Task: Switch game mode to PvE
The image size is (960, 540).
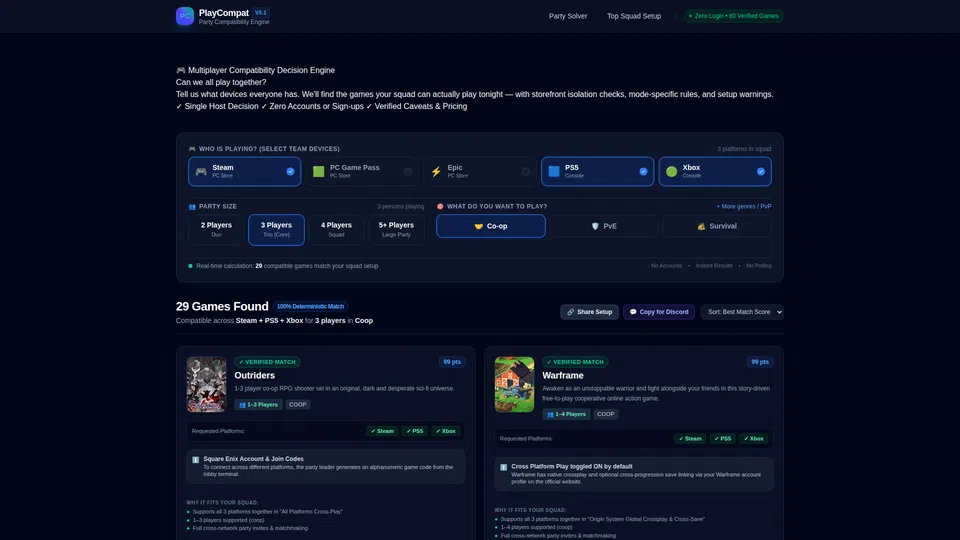Action: click(604, 226)
